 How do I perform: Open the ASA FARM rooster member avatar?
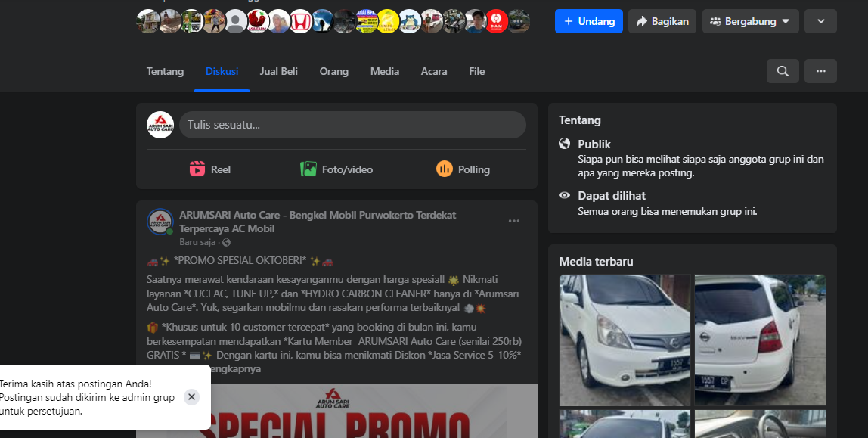pos(257,22)
